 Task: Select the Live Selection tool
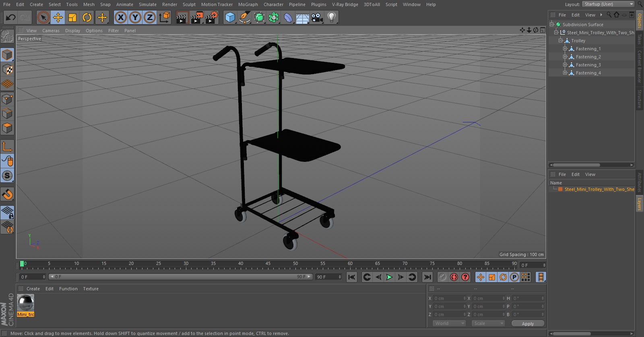43,17
